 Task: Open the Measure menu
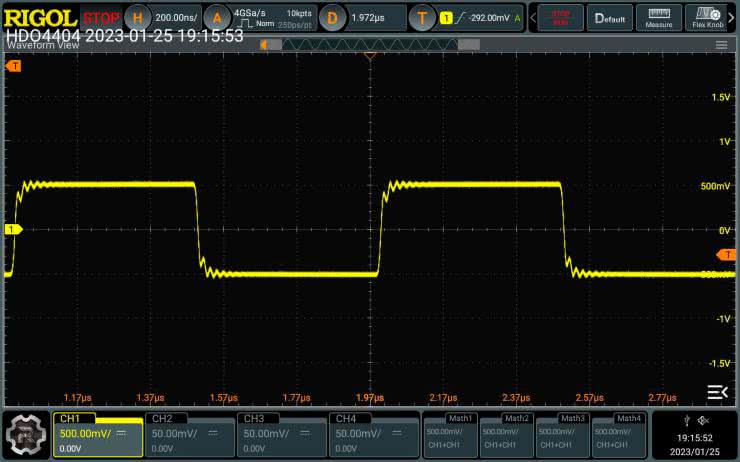pyautogui.click(x=658, y=17)
